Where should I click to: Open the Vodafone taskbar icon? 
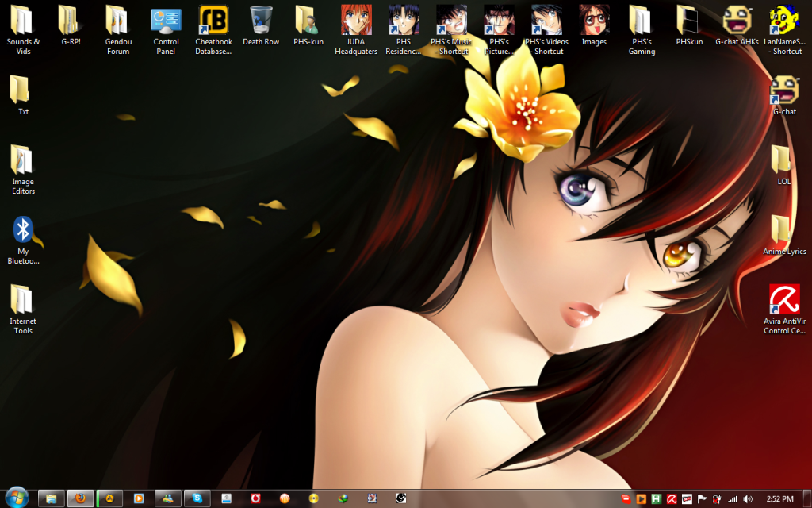pos(255,498)
